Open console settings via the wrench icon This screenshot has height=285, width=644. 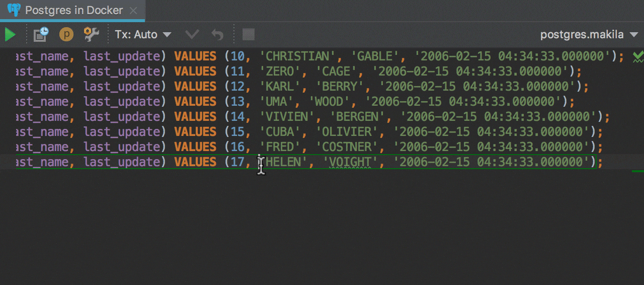coord(91,35)
